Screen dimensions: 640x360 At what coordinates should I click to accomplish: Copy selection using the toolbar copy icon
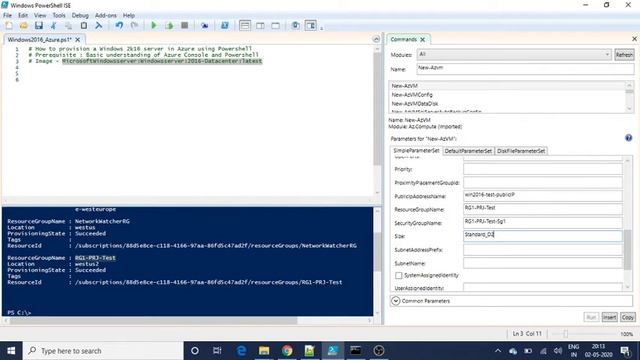(69, 26)
